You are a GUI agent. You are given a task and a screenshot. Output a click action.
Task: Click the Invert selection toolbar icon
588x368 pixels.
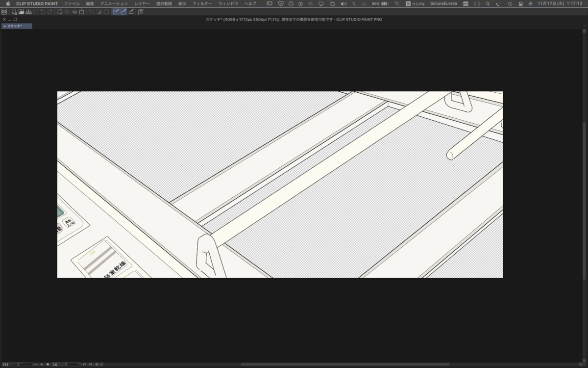(99, 12)
